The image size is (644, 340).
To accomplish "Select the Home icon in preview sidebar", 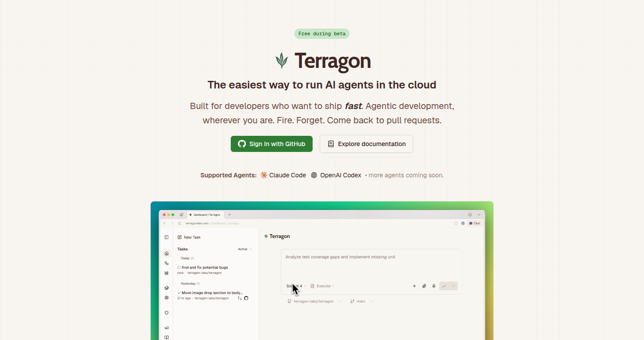I will click(x=166, y=253).
